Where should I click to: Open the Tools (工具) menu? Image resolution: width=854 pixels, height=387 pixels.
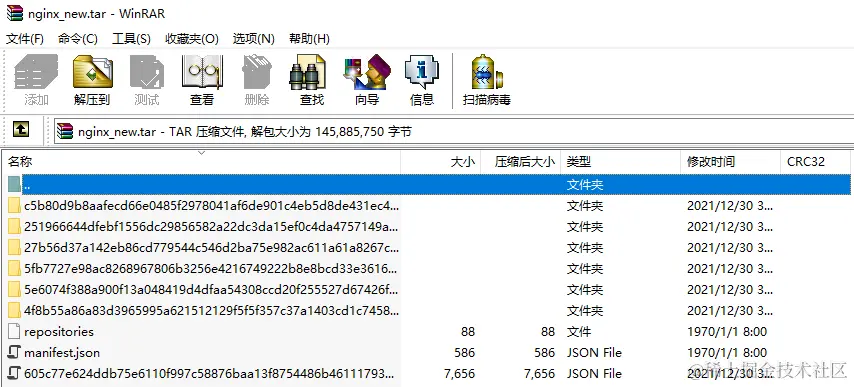(131, 39)
